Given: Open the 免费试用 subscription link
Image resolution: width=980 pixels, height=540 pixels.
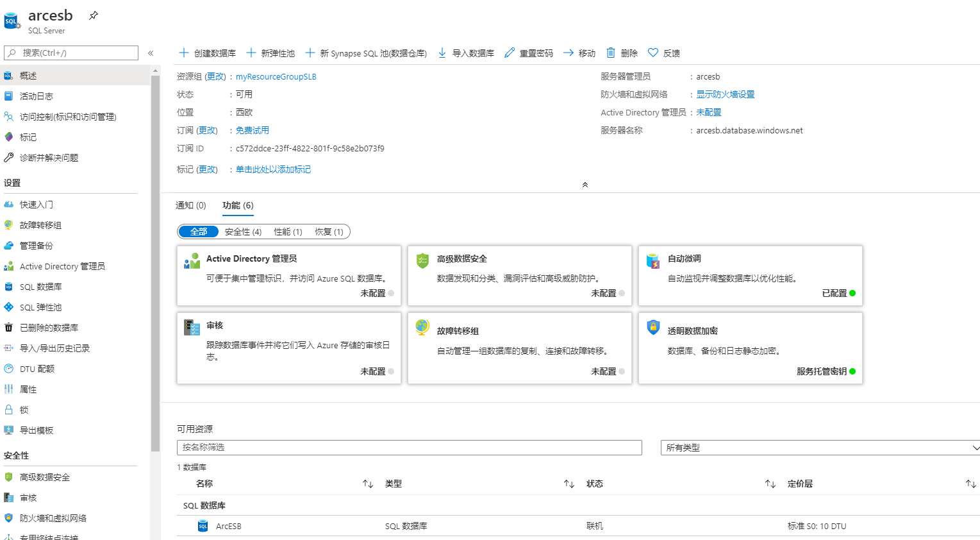Looking at the screenshot, I should (253, 130).
